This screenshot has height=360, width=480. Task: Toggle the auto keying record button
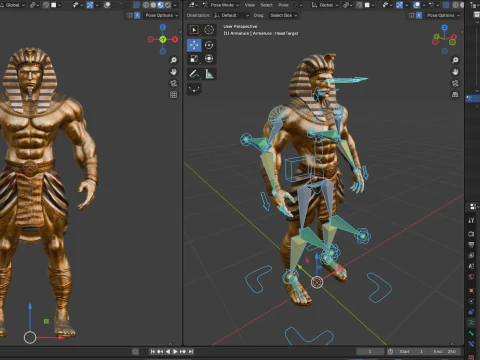(x=135, y=351)
